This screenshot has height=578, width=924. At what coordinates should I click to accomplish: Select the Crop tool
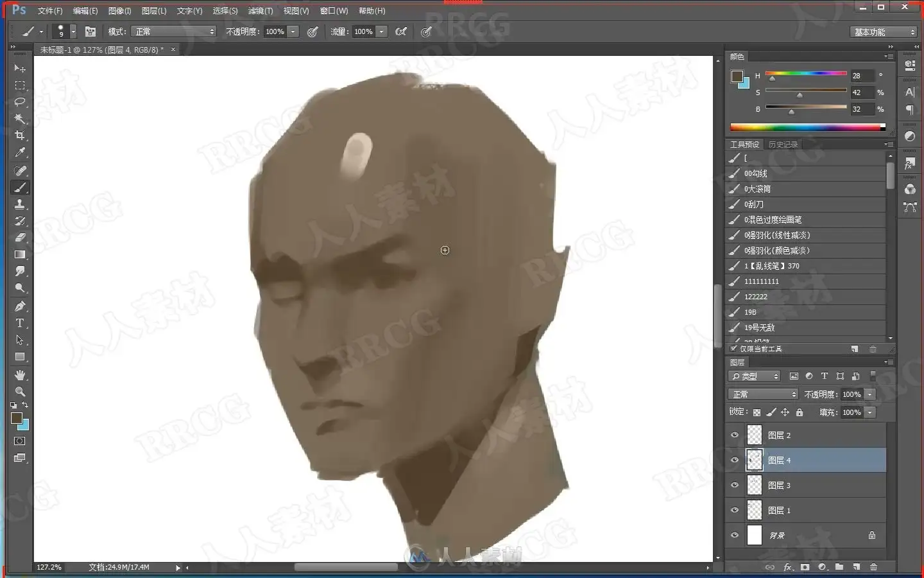20,136
